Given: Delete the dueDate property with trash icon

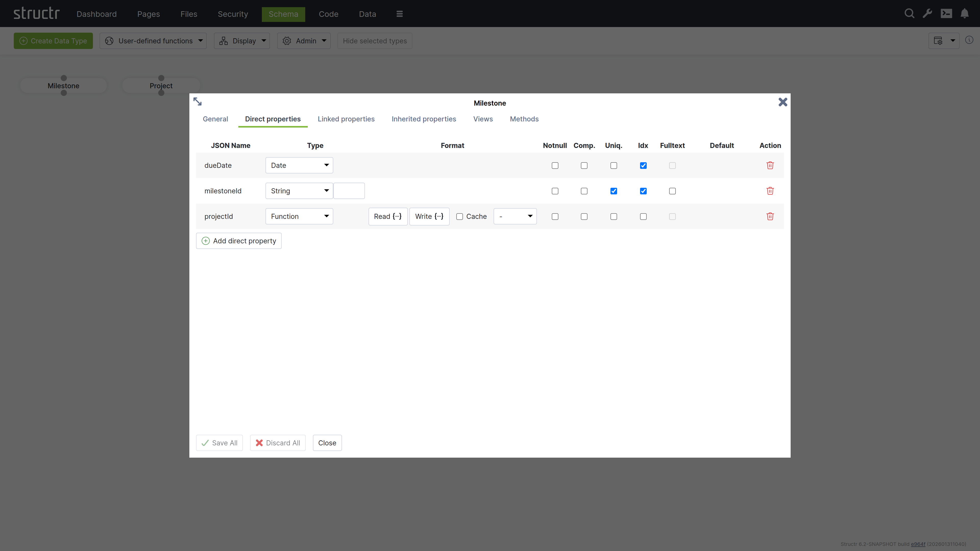Looking at the screenshot, I should pyautogui.click(x=770, y=165).
